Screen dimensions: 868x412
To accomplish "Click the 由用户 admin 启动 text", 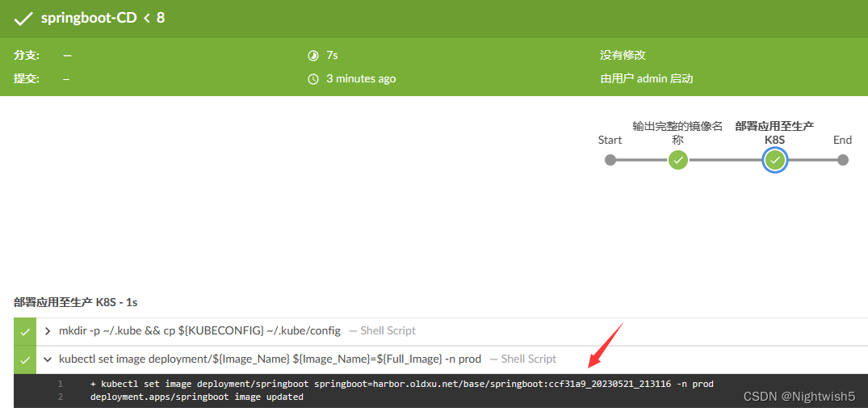I will (x=647, y=78).
